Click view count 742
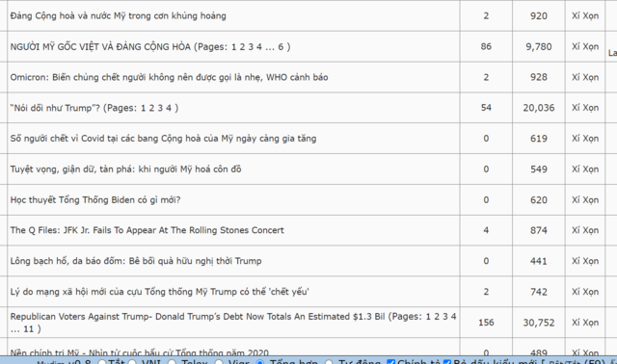The height and width of the screenshot is (364, 617). [x=539, y=292]
